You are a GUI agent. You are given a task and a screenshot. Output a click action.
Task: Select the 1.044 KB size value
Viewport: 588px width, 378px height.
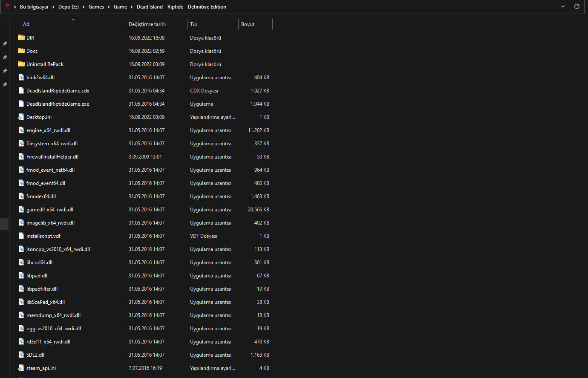coord(260,104)
